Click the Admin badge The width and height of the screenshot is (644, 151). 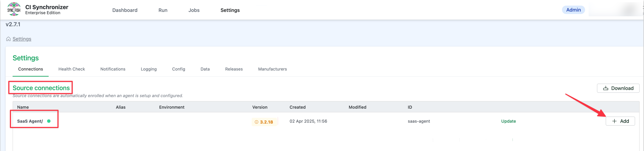tap(573, 10)
